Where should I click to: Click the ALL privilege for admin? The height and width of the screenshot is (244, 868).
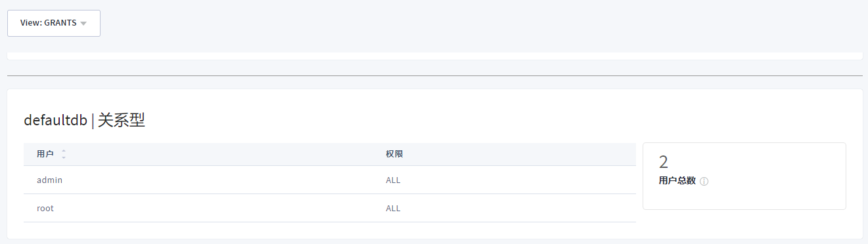(x=393, y=180)
